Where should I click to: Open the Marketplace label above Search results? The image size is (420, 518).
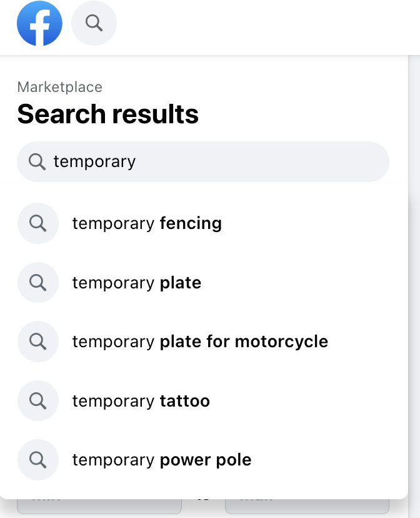[60, 87]
